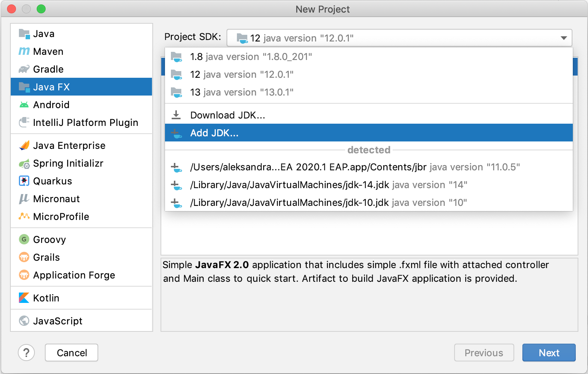Click the Grails icon

point(24,257)
